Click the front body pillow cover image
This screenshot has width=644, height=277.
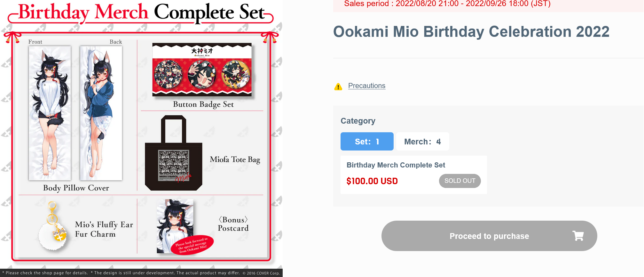tap(50, 113)
